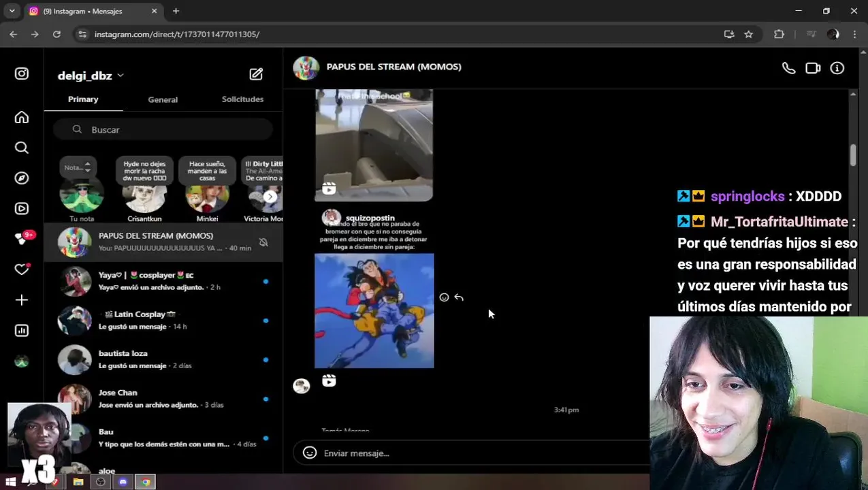The height and width of the screenshot is (490, 868).
Task: Open the Explore compass icon
Action: pyautogui.click(x=22, y=178)
